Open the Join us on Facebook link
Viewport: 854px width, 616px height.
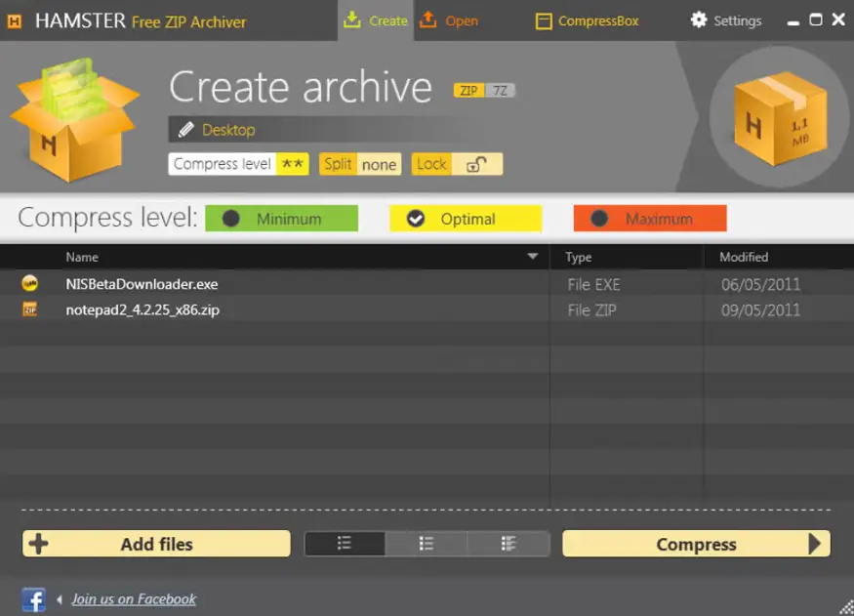point(134,598)
